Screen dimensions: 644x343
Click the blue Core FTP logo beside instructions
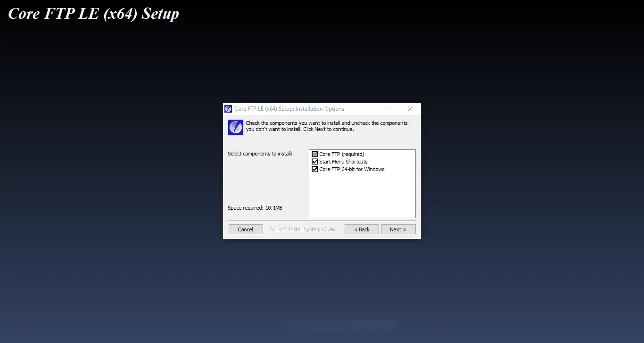[236, 127]
